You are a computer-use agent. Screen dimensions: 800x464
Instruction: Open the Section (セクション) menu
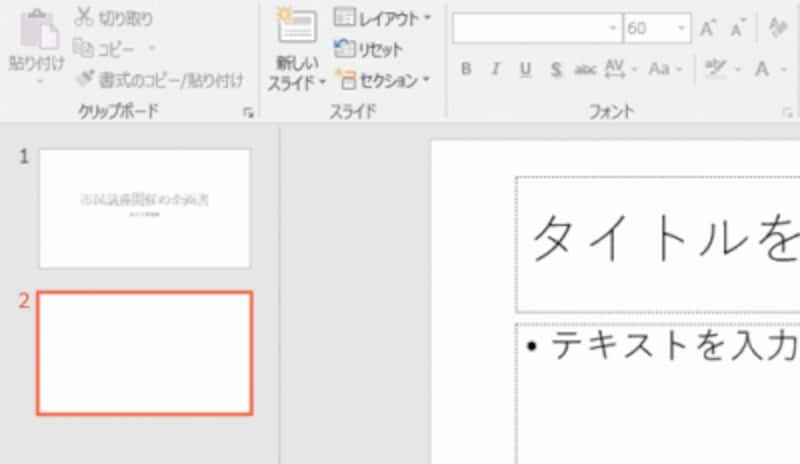click(x=383, y=80)
